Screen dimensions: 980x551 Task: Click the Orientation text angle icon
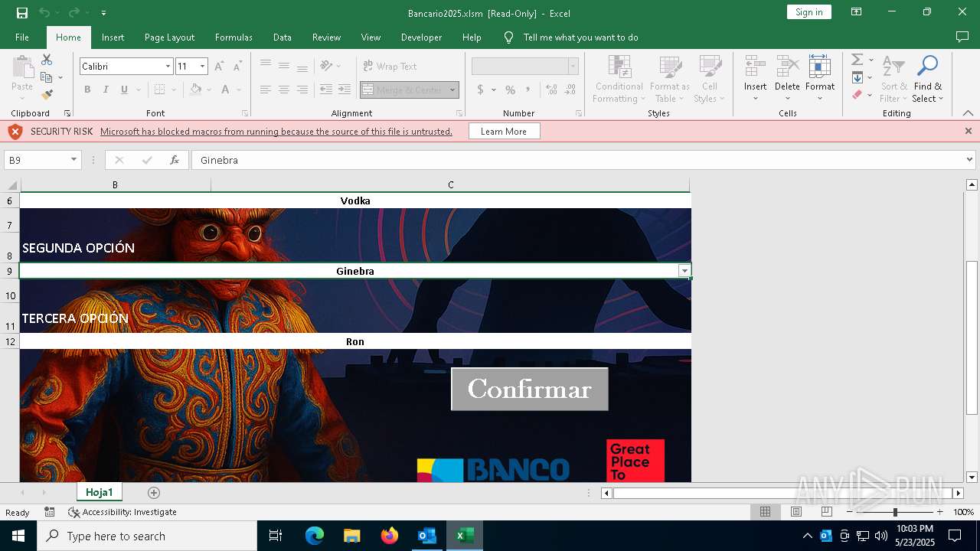click(326, 66)
